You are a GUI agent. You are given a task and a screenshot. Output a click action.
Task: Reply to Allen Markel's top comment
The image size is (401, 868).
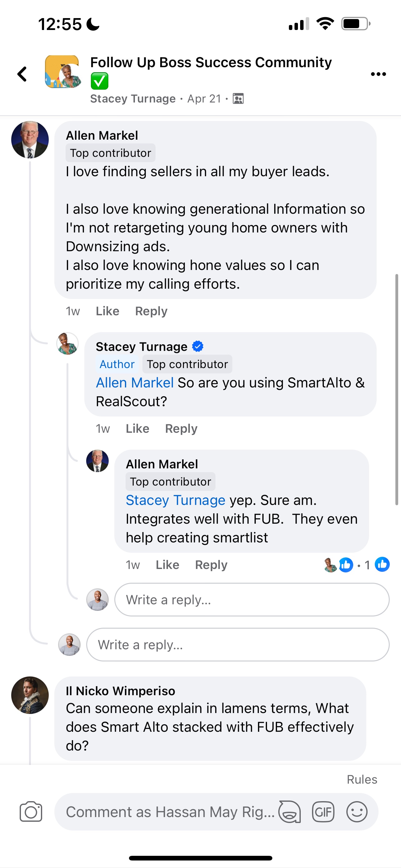(x=151, y=311)
